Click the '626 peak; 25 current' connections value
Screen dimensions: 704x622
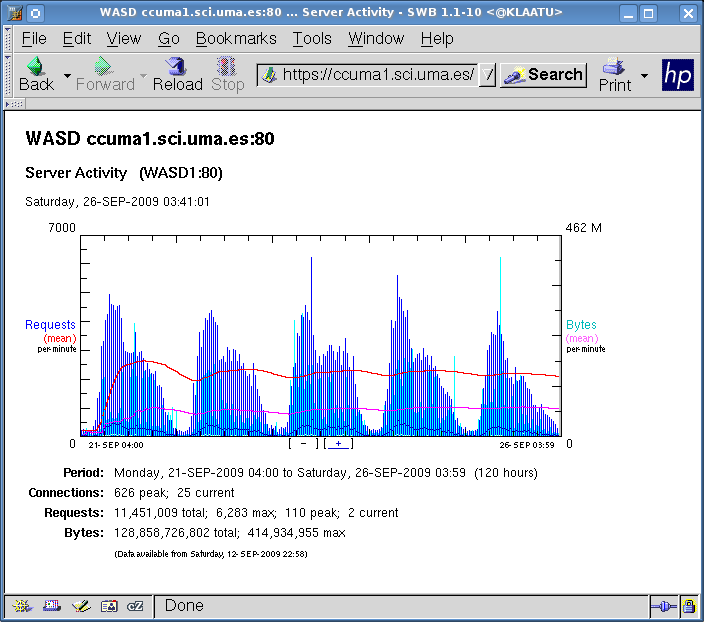click(174, 493)
